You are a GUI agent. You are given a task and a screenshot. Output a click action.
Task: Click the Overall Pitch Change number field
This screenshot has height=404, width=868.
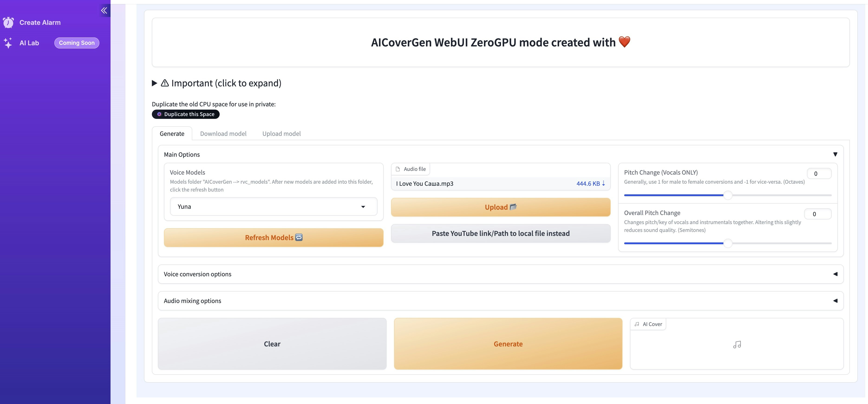click(x=817, y=214)
